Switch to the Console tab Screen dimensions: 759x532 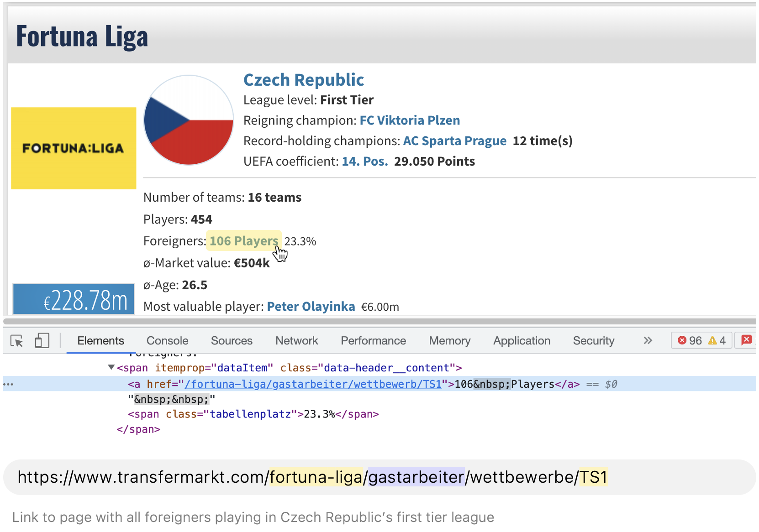coord(167,341)
